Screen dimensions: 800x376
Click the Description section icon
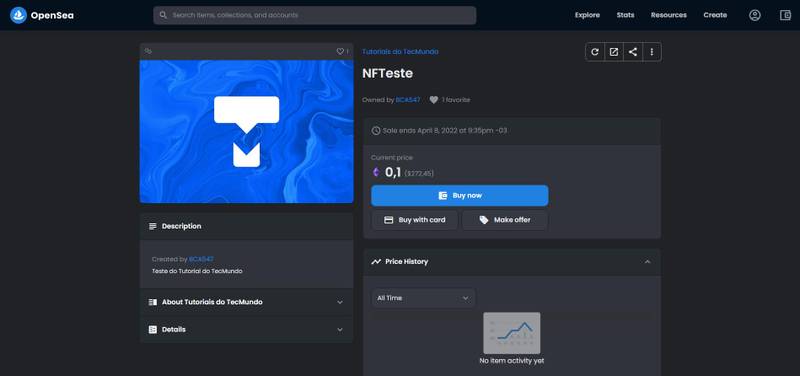point(153,226)
